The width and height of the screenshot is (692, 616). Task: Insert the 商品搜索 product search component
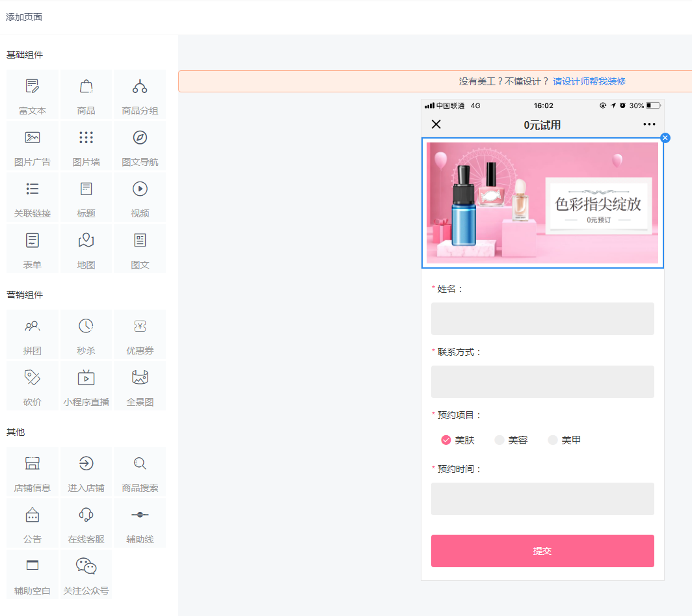pos(140,471)
